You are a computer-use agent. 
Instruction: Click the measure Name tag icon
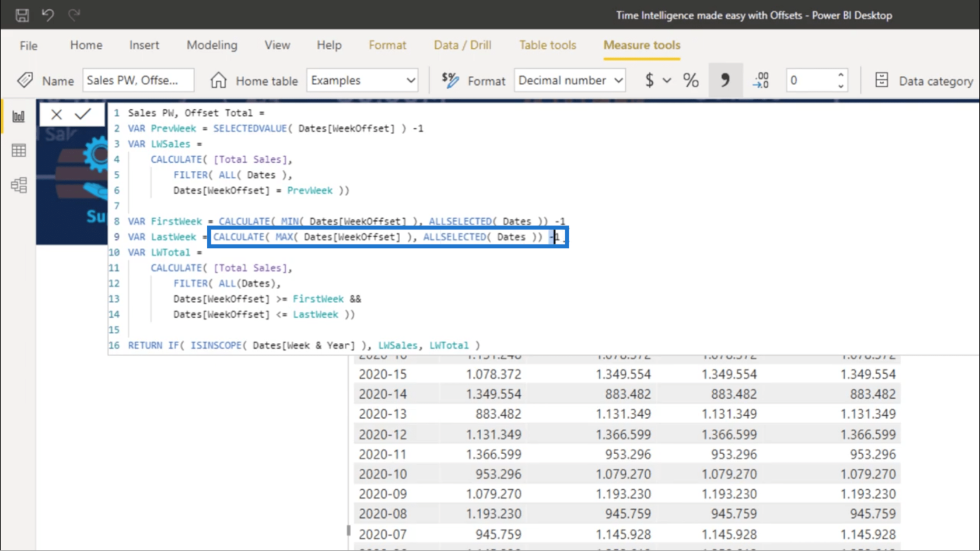pos(25,80)
